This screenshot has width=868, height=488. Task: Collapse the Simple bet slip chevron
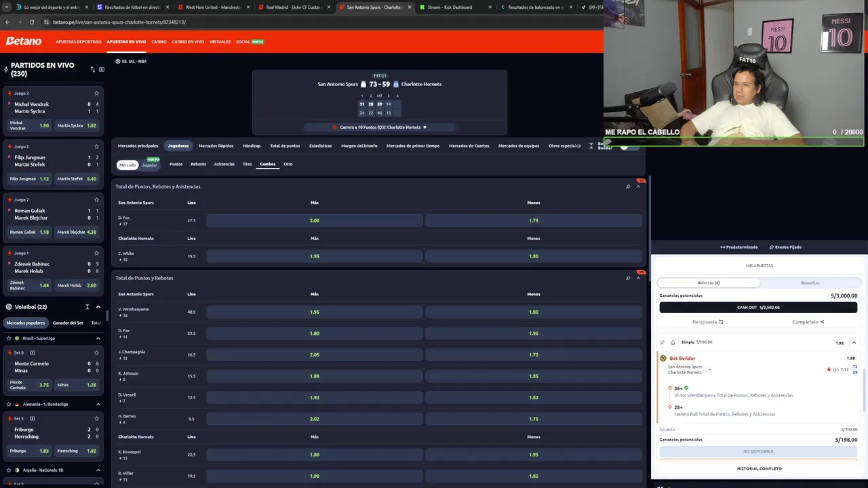854,343
